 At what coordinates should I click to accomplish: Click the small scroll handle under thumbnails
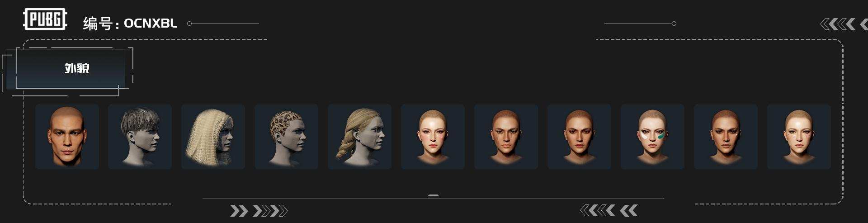tap(433, 195)
